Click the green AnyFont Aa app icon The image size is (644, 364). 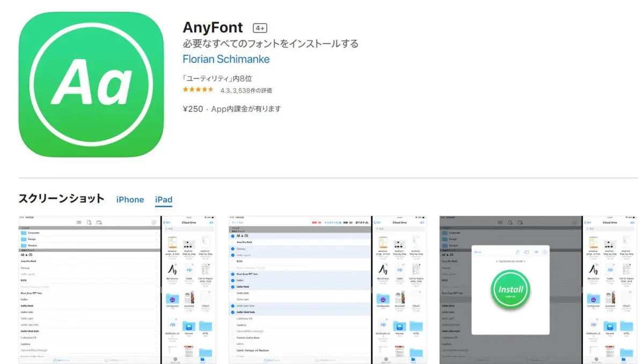[91, 84]
